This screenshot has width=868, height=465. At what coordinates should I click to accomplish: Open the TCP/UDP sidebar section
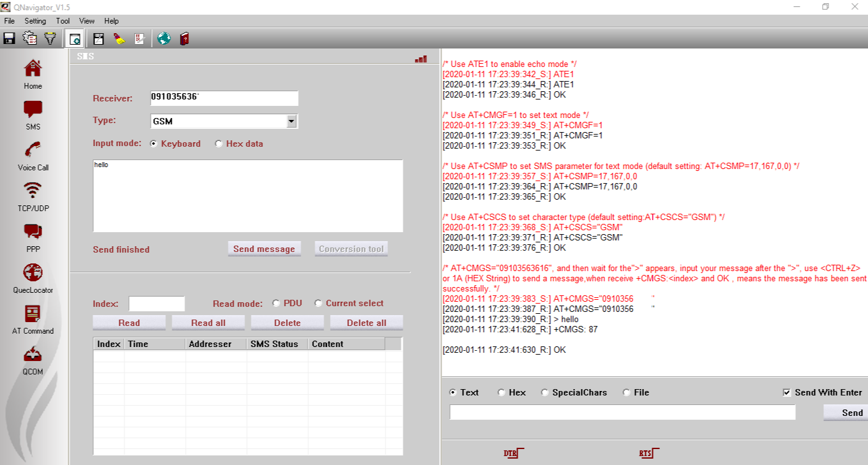coord(33,196)
